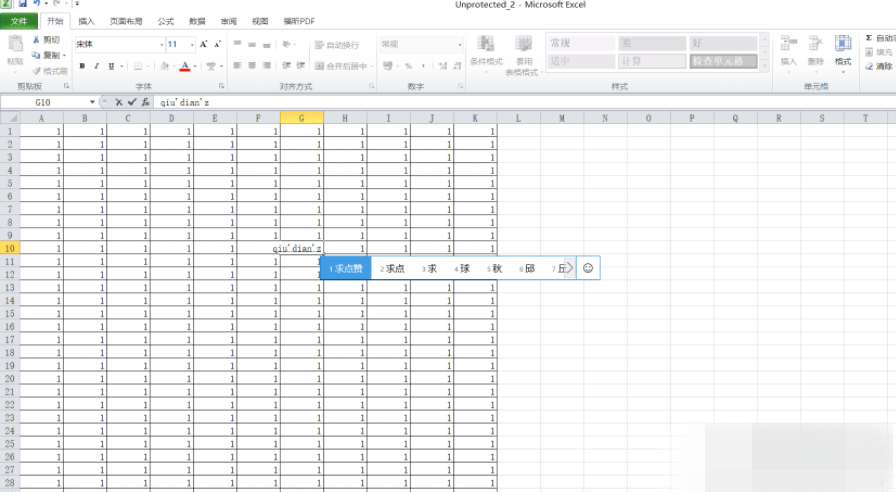The height and width of the screenshot is (492, 896).
Task: Click the increase decimal icon
Action: 443,66
